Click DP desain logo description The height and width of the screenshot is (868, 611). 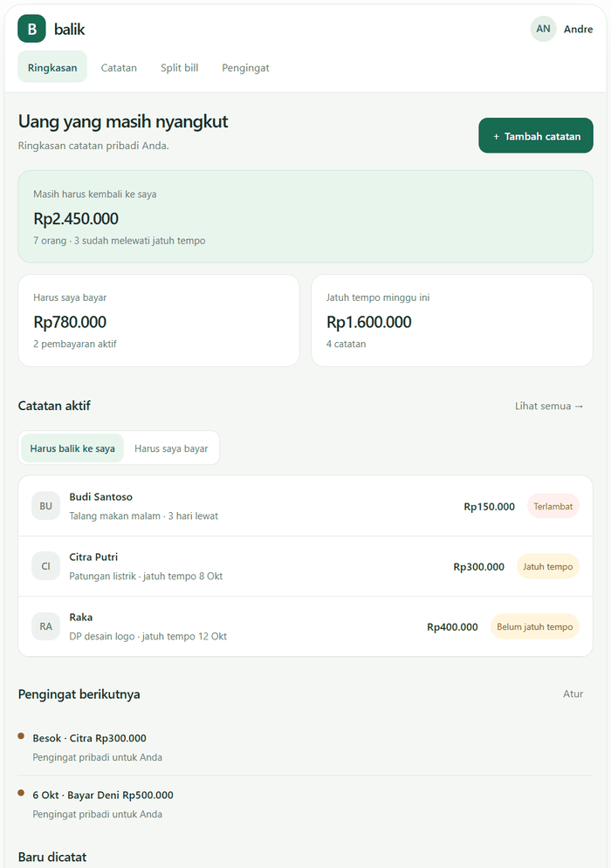pos(148,637)
